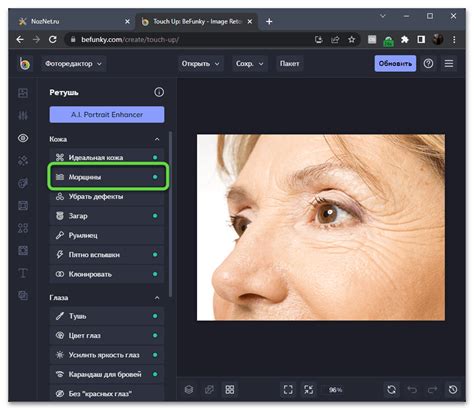Open the Overlays sidebar icon
This screenshot has height=410, width=474.
click(23, 250)
